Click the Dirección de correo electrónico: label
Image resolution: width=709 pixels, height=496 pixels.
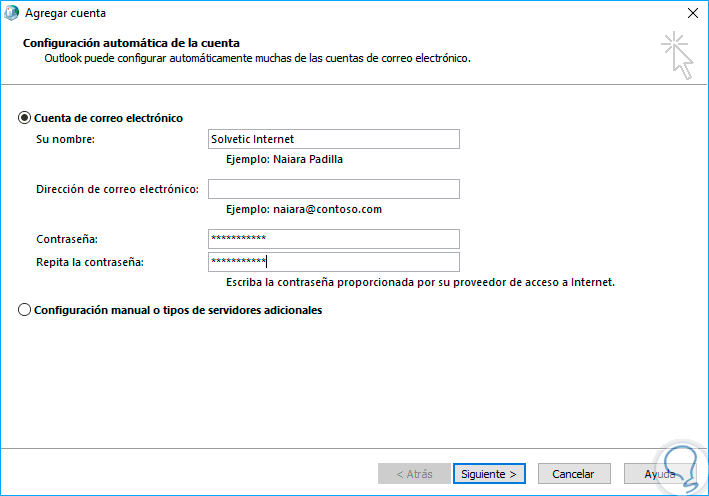click(118, 189)
